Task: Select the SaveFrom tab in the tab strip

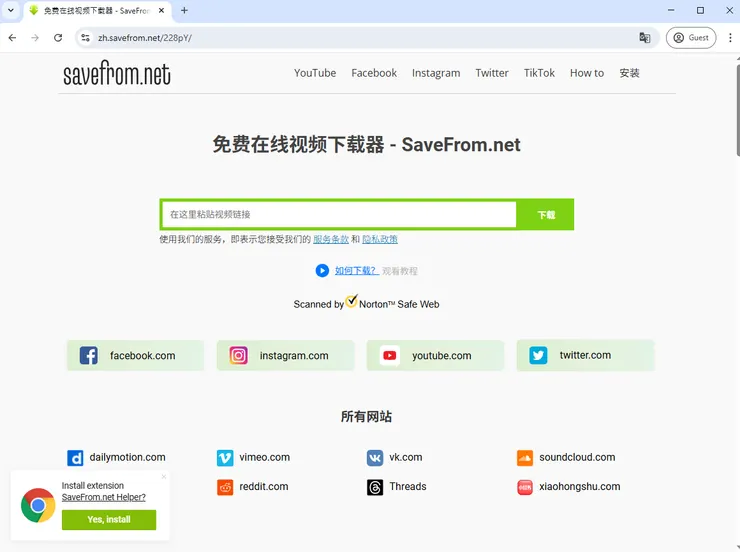Action: [97, 10]
